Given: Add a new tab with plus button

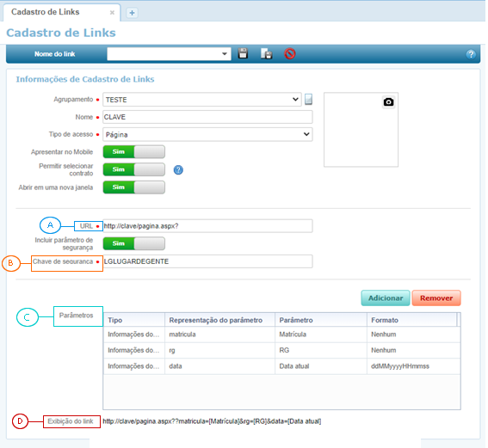Looking at the screenshot, I should tap(132, 13).
